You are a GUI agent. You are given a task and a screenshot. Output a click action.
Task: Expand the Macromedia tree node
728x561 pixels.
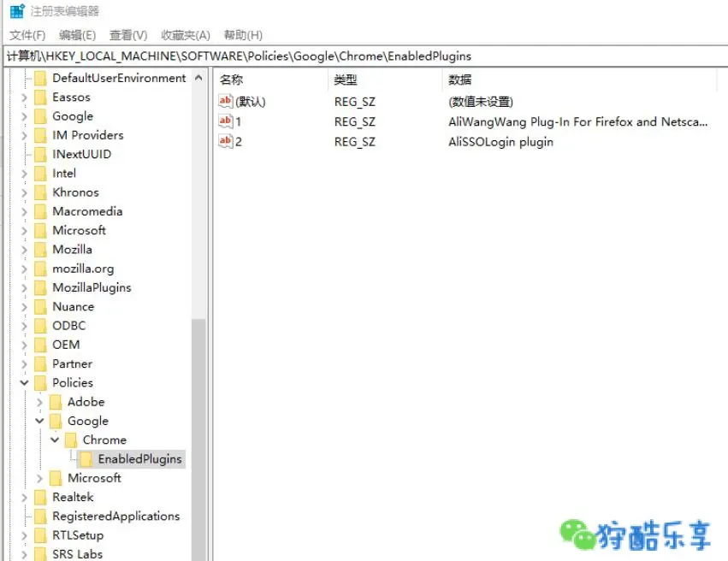click(x=24, y=211)
